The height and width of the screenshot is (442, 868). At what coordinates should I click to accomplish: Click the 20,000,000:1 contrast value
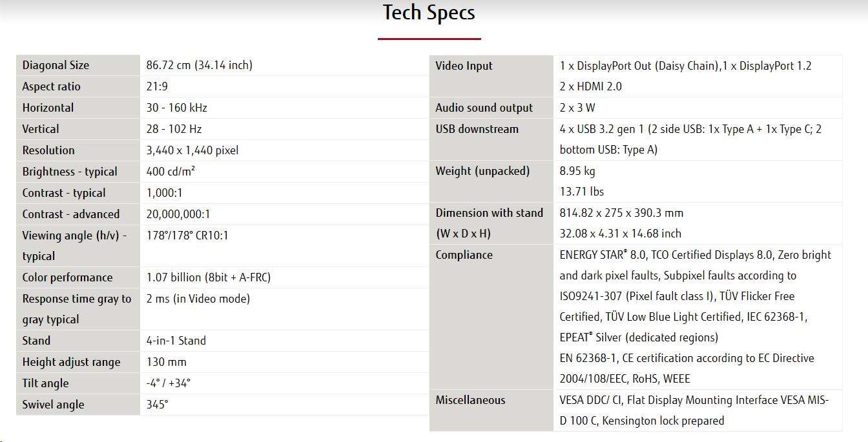178,214
